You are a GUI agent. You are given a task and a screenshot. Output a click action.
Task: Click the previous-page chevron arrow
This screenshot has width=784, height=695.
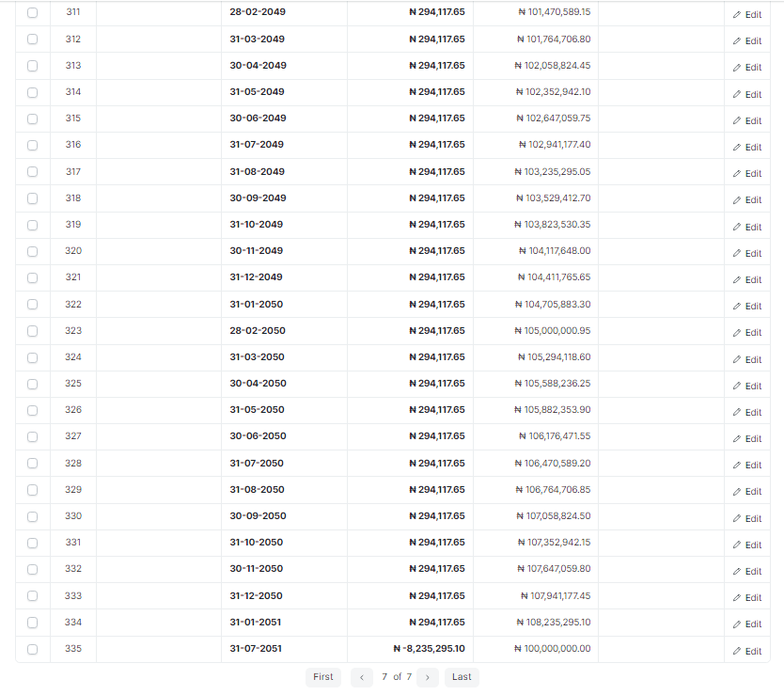[x=361, y=677]
